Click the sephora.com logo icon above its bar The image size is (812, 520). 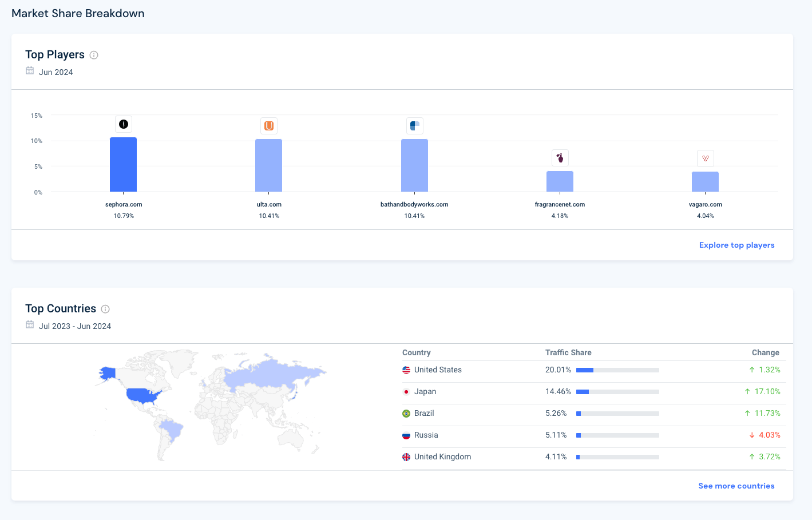124,124
